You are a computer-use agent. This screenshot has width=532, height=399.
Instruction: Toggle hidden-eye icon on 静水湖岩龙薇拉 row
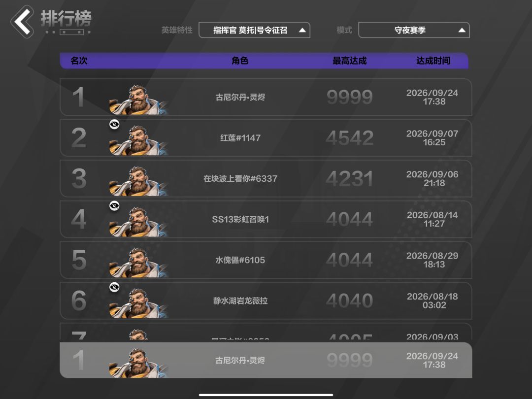(x=114, y=287)
